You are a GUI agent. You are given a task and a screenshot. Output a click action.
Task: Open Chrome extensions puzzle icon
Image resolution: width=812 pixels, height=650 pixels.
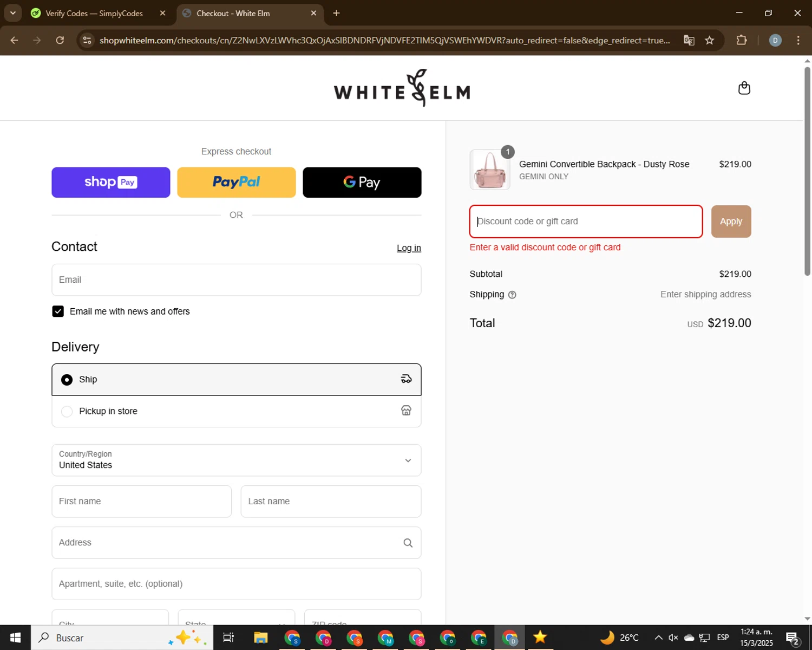742,40
